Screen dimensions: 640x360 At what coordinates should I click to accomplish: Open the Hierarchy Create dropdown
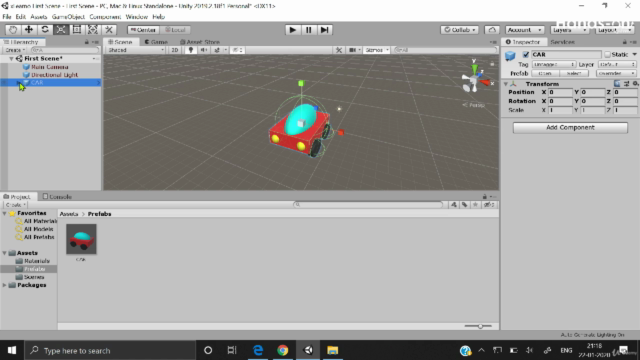pyautogui.click(x=15, y=50)
